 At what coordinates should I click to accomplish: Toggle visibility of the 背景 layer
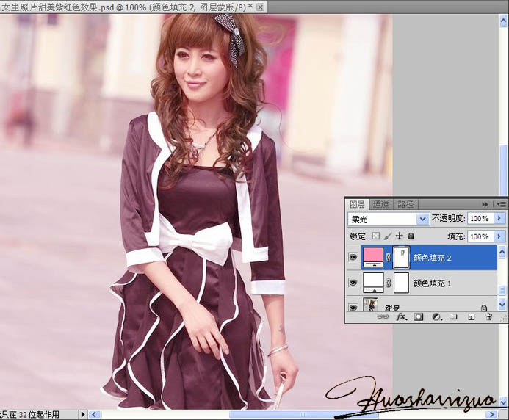click(x=353, y=306)
